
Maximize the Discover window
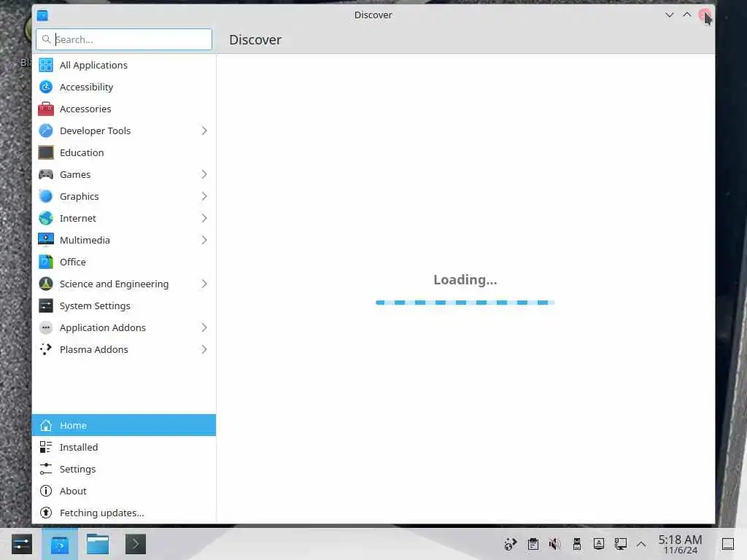(x=687, y=15)
